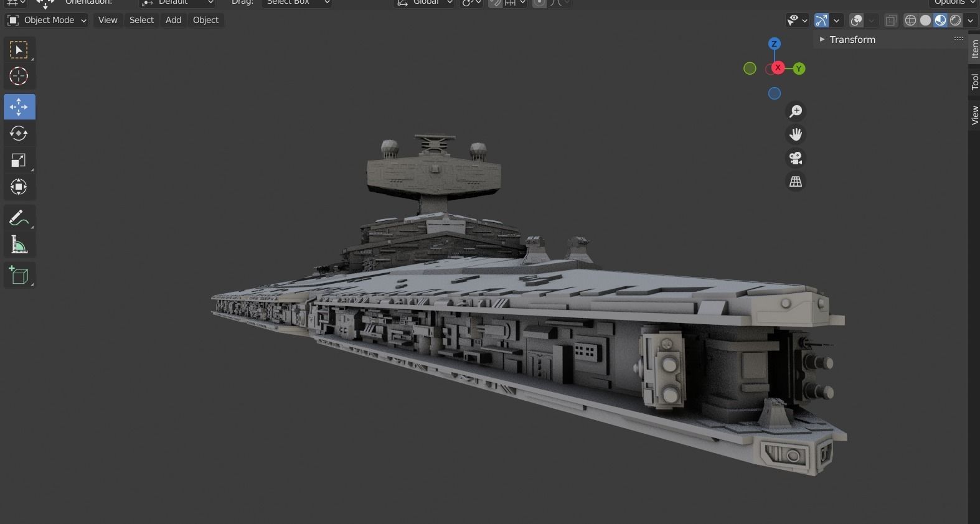The image size is (980, 524).
Task: Switch perspective/orthographic with the grid icon
Action: coord(796,182)
